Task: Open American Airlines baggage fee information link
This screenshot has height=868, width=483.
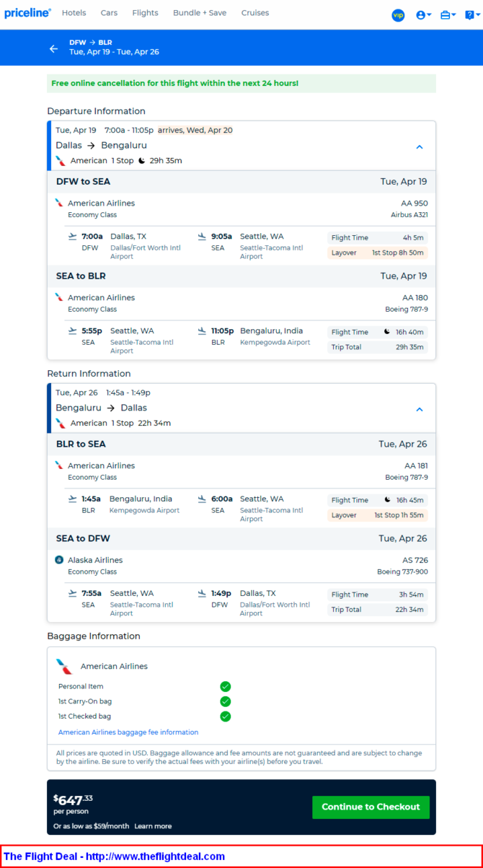Action: click(x=128, y=732)
